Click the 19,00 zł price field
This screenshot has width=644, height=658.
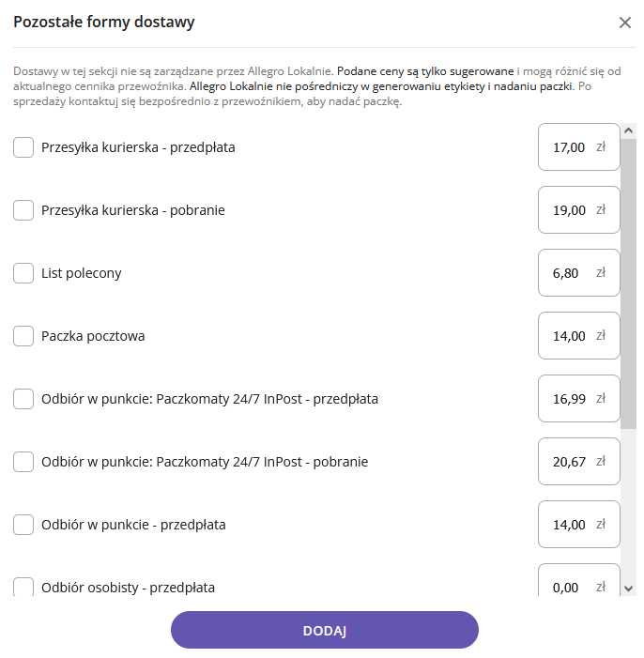pyautogui.click(x=570, y=210)
